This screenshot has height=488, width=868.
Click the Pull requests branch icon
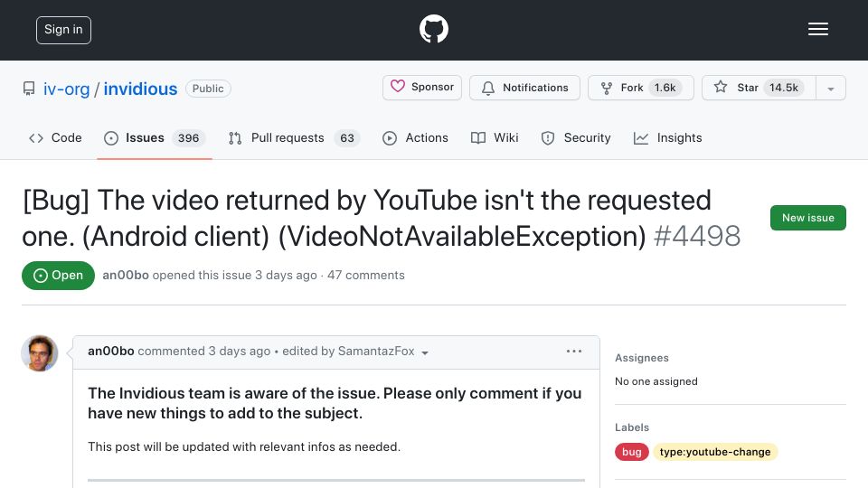click(235, 138)
